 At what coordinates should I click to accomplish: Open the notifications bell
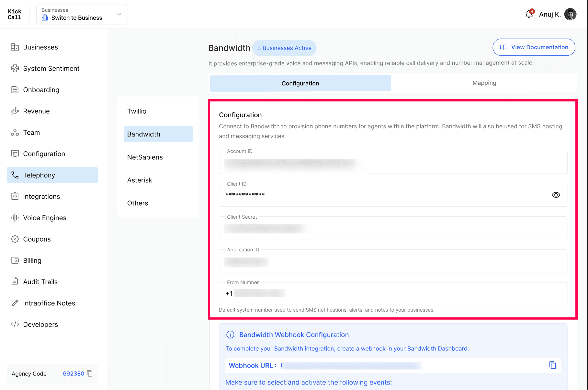coord(529,14)
